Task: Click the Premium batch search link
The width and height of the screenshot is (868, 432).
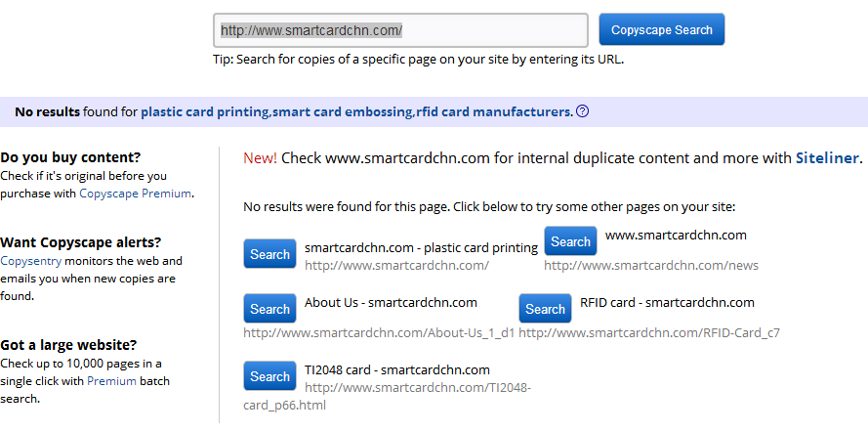Action: click(111, 381)
